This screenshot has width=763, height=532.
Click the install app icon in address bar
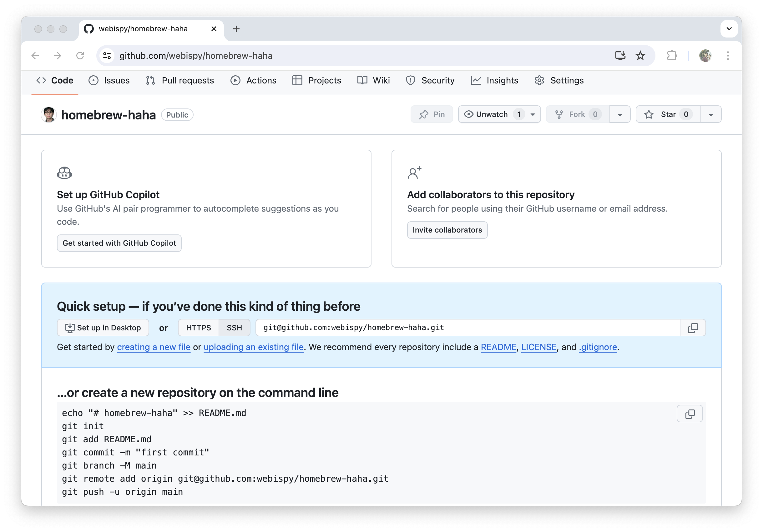point(620,55)
